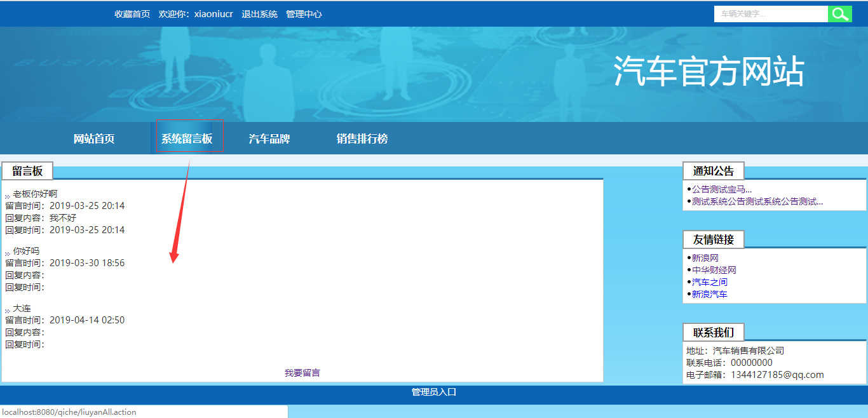The image size is (868, 418).
Task: Click 我要留言 link below messages
Action: pyautogui.click(x=302, y=373)
